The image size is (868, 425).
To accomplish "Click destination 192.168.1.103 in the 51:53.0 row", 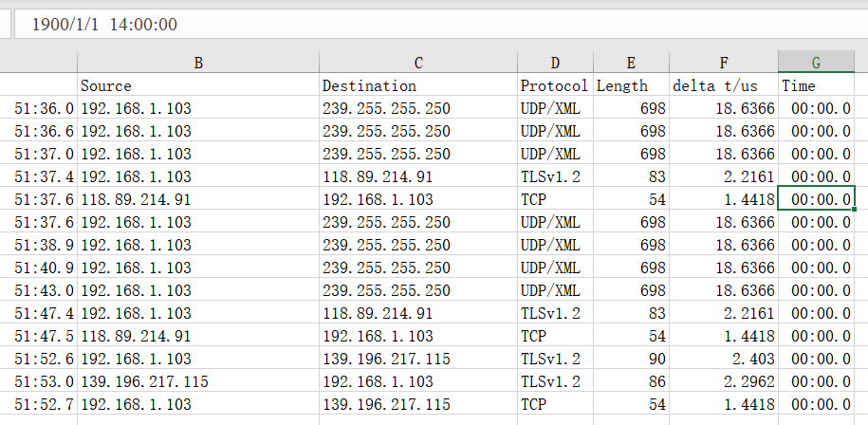I will click(x=418, y=381).
